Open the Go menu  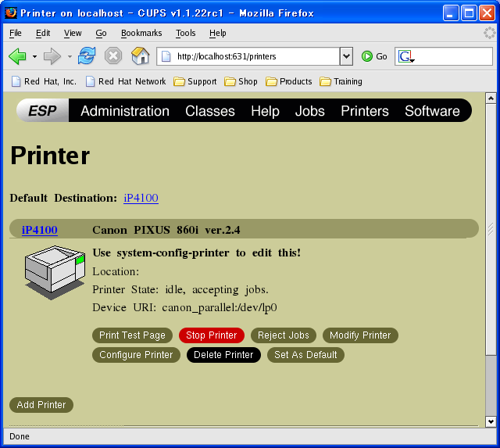point(101,33)
